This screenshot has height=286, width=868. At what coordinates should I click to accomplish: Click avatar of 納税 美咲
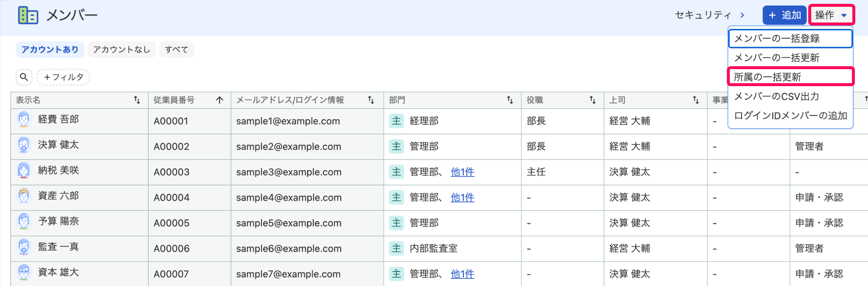[24, 171]
